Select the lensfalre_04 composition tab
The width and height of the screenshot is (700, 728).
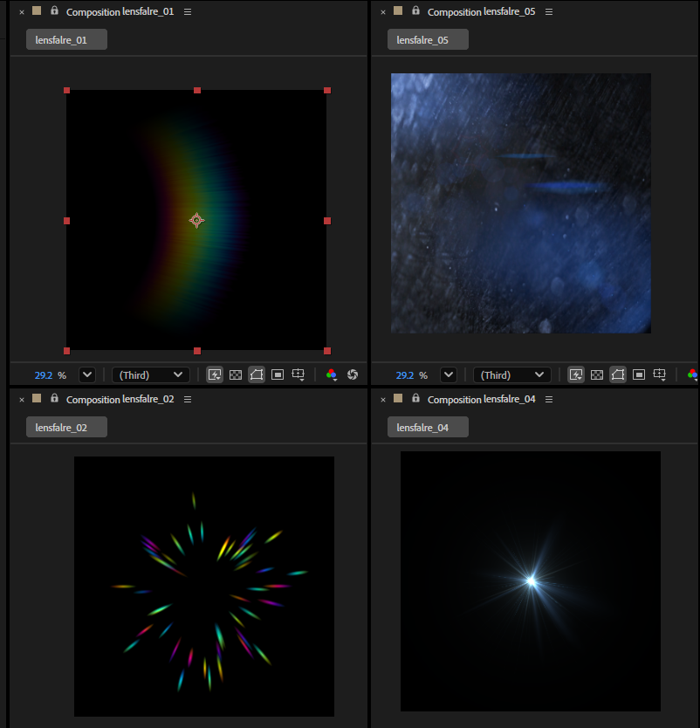tap(428, 427)
